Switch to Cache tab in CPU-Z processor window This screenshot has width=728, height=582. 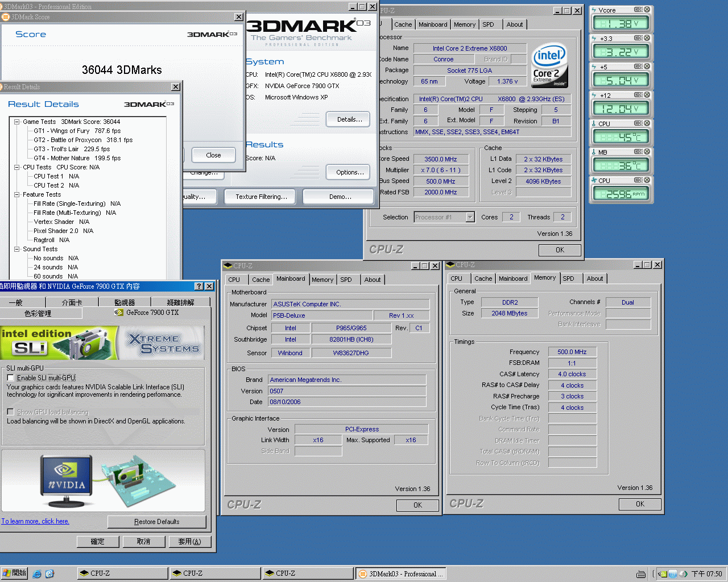(403, 24)
